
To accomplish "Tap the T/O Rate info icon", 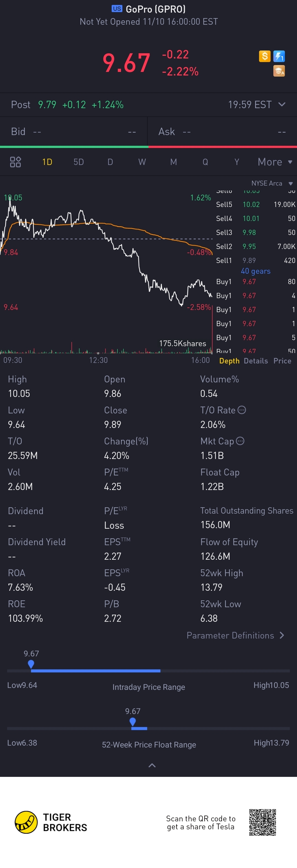I will pos(242,410).
